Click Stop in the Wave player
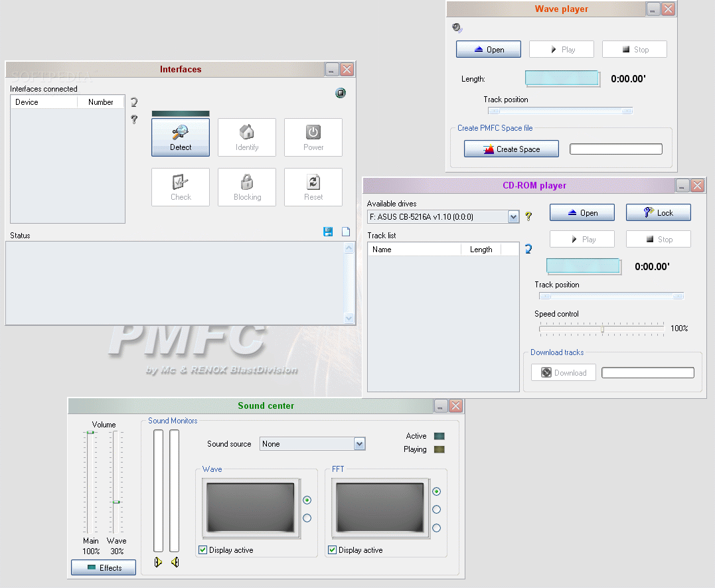The height and width of the screenshot is (588, 715). pos(634,49)
